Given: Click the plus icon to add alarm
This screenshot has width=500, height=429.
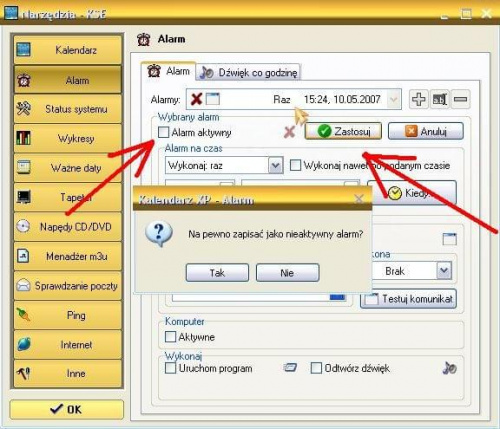Looking at the screenshot, I should click(419, 99).
